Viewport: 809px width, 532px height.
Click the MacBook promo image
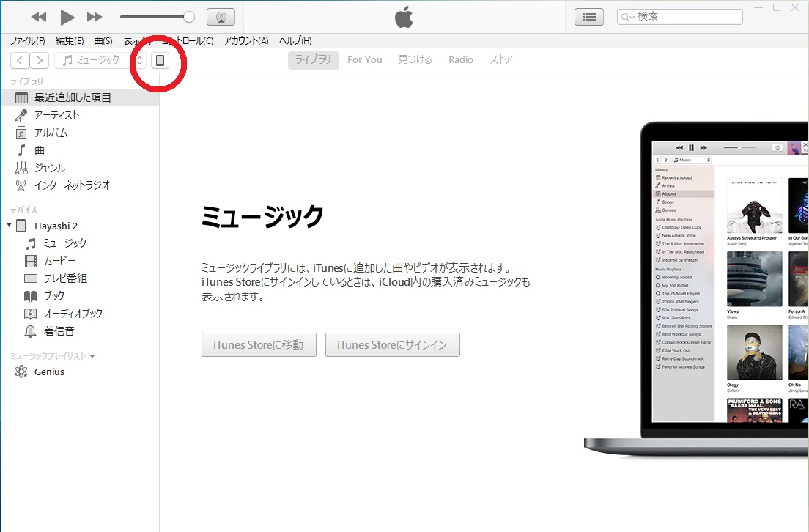point(696,290)
